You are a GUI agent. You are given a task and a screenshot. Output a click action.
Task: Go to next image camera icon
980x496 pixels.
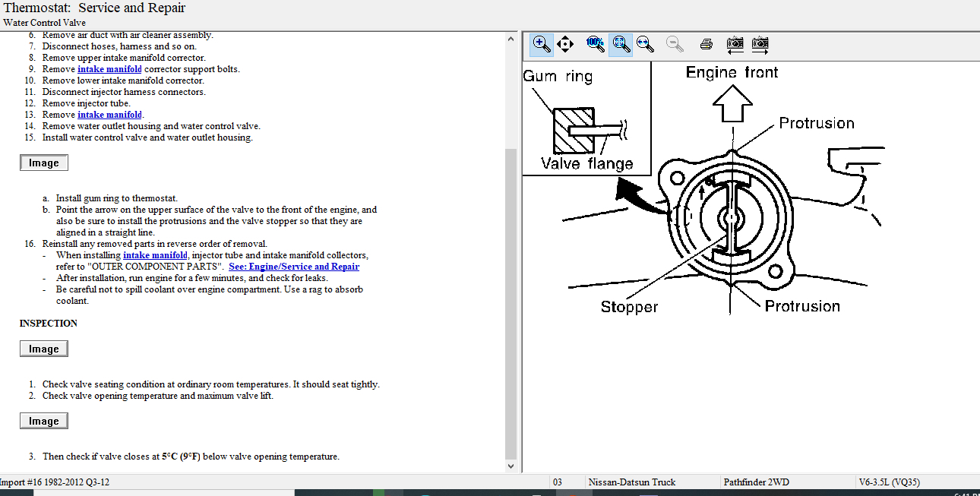tap(760, 44)
